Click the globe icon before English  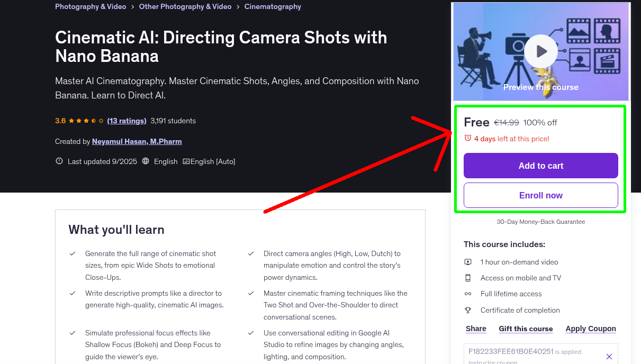145,161
